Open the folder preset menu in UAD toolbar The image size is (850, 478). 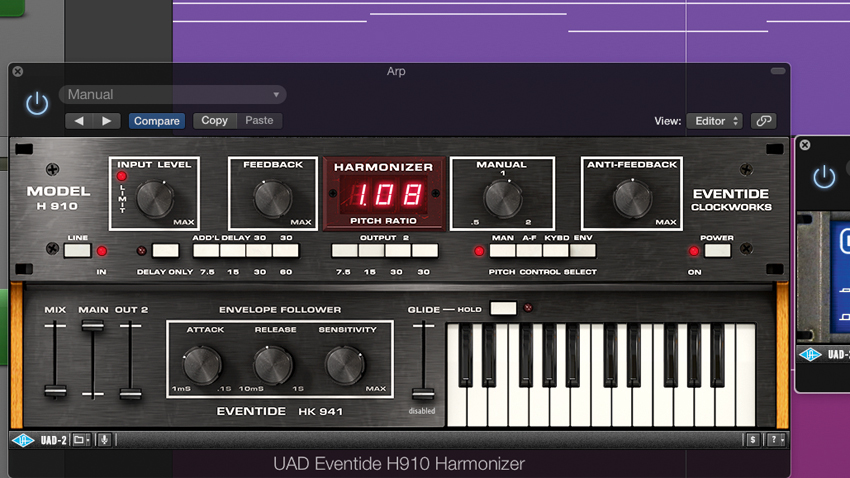click(81, 440)
